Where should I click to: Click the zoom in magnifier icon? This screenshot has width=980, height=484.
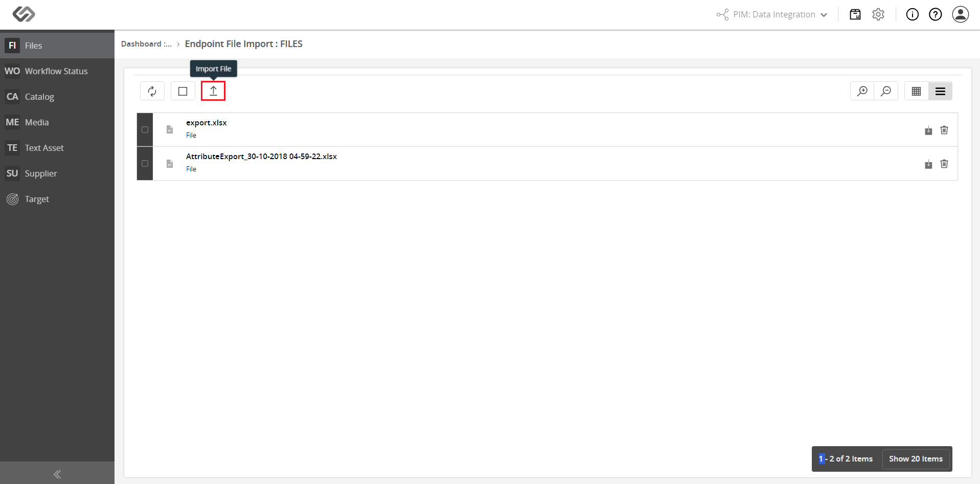862,91
